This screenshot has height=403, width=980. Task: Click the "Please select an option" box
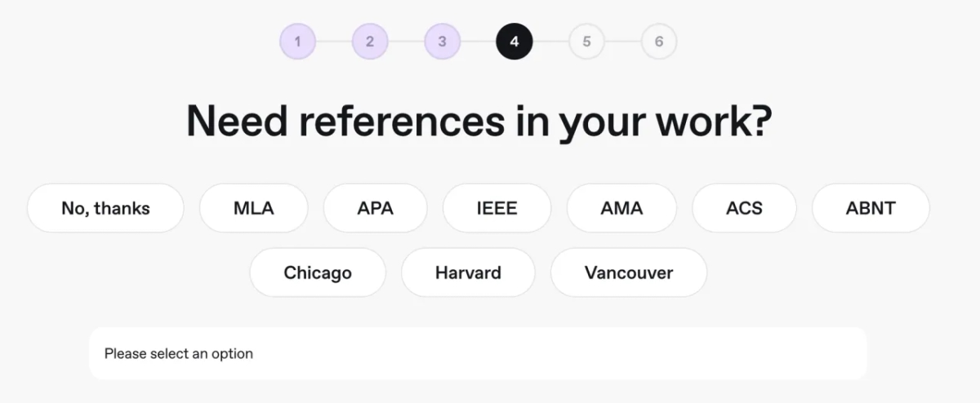tap(478, 353)
